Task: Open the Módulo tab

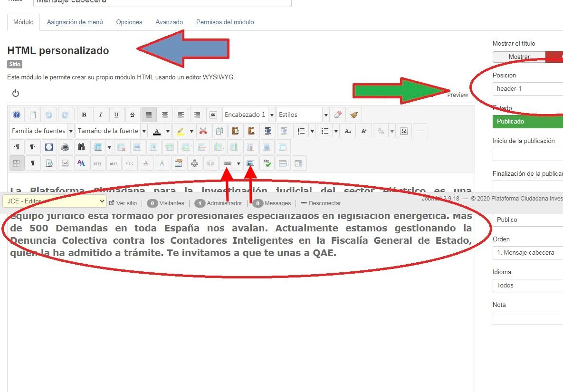Action: 23,22
